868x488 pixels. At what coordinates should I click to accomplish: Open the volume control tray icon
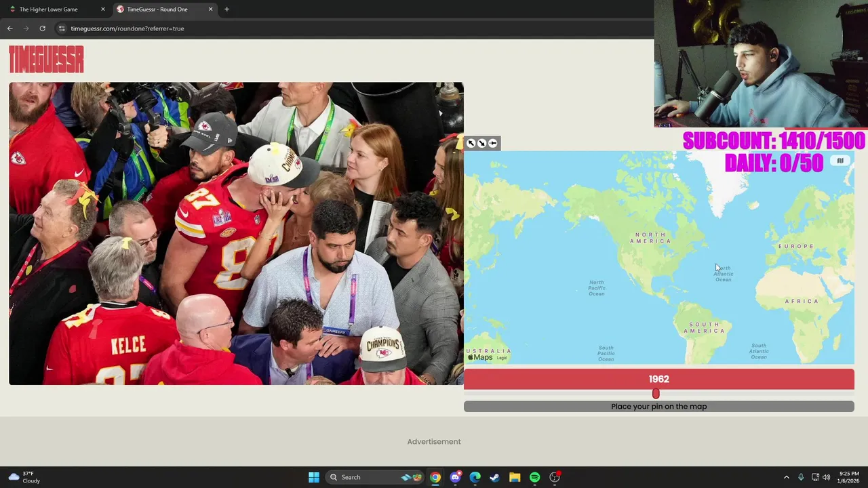(x=826, y=477)
